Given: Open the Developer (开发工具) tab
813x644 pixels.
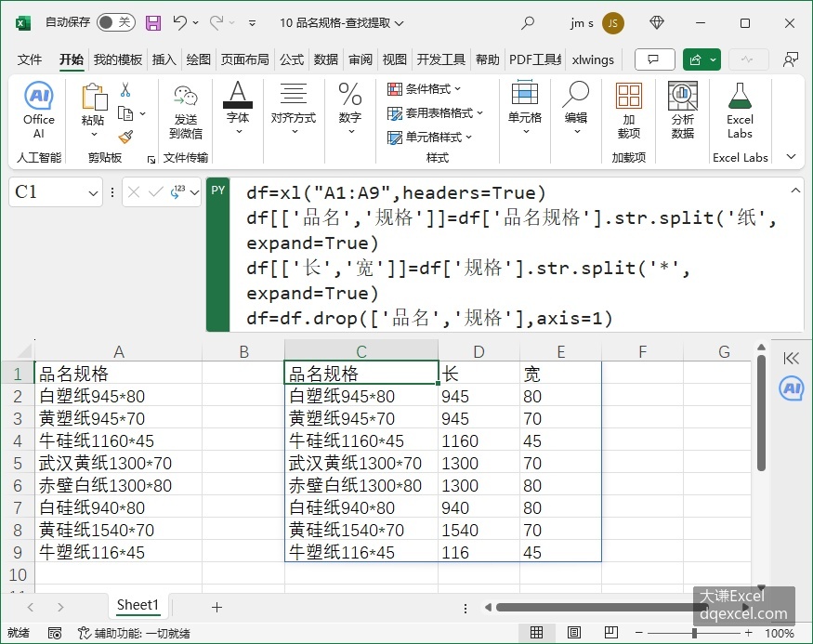Looking at the screenshot, I should (440, 59).
